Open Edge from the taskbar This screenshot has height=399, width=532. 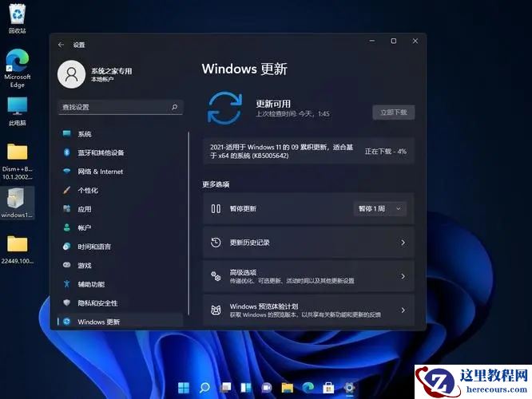[308, 388]
